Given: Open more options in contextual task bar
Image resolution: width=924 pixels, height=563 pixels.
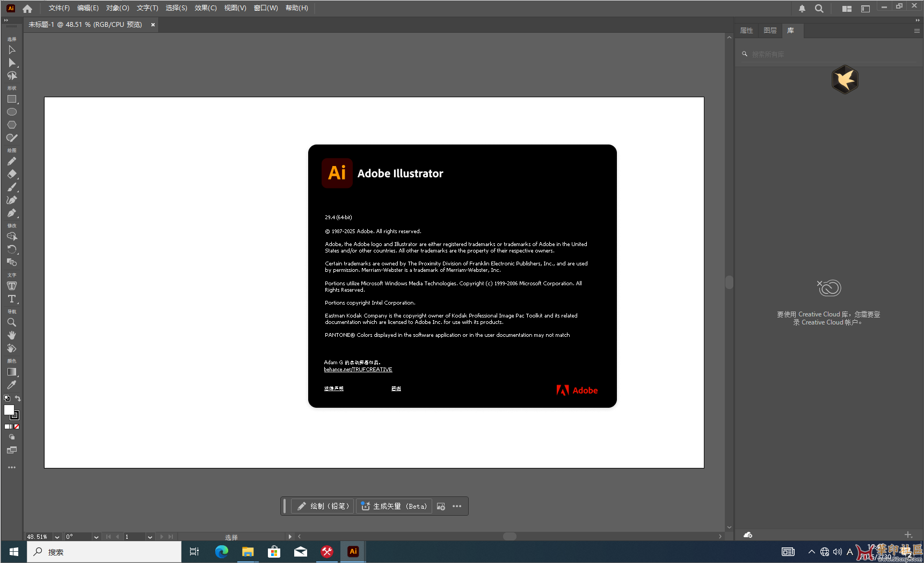Looking at the screenshot, I should [457, 506].
